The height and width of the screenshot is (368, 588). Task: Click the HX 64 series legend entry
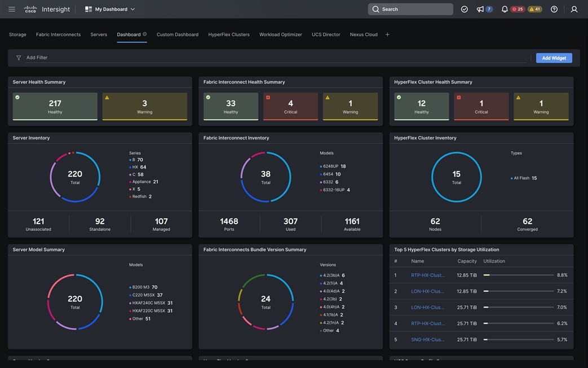pyautogui.click(x=138, y=167)
